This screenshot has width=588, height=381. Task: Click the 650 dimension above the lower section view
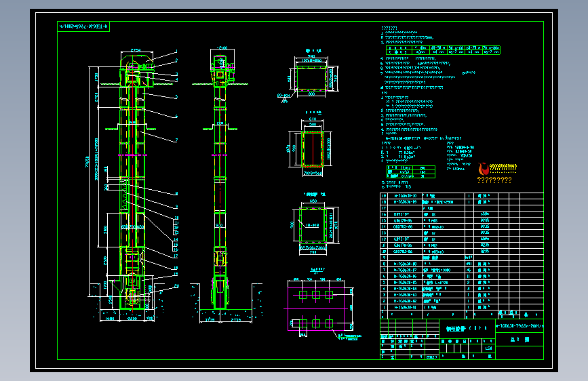click(313, 201)
